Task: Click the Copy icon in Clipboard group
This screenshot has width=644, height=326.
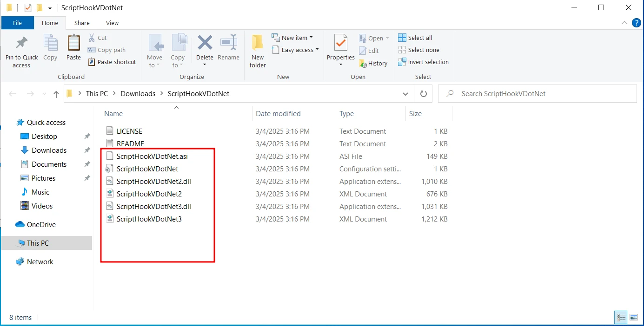Action: point(50,43)
